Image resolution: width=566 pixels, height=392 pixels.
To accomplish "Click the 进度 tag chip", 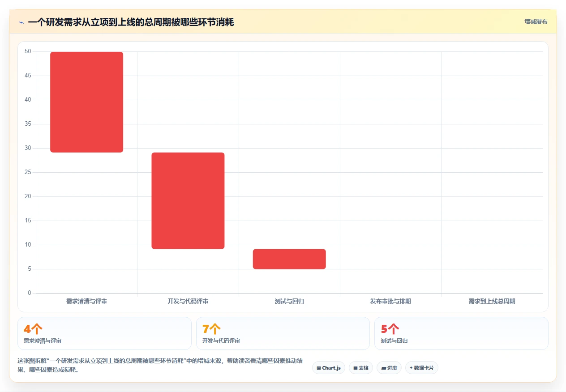I will point(389,368).
